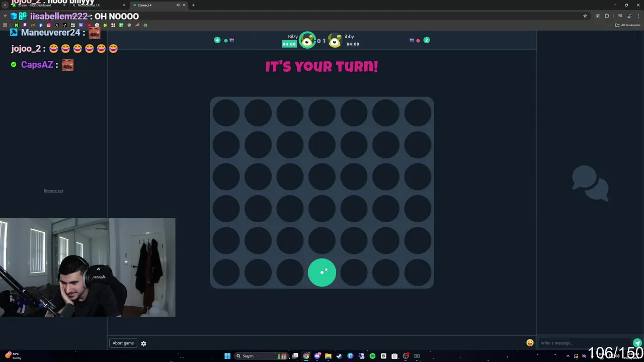Mute the Connect 4 tab audio icon

coord(178,5)
